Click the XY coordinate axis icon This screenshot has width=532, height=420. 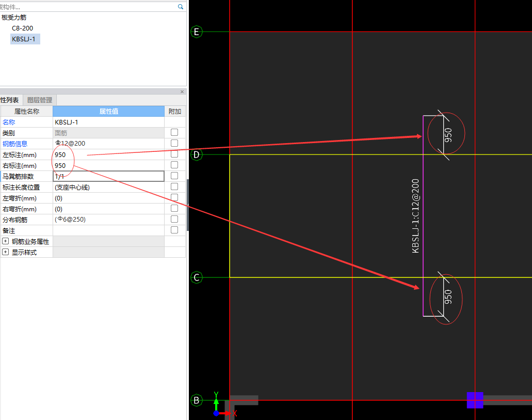click(x=224, y=405)
